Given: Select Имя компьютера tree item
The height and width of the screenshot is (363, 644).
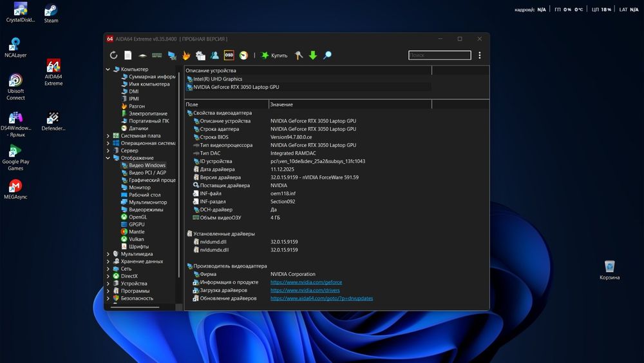Looking at the screenshot, I should [146, 84].
